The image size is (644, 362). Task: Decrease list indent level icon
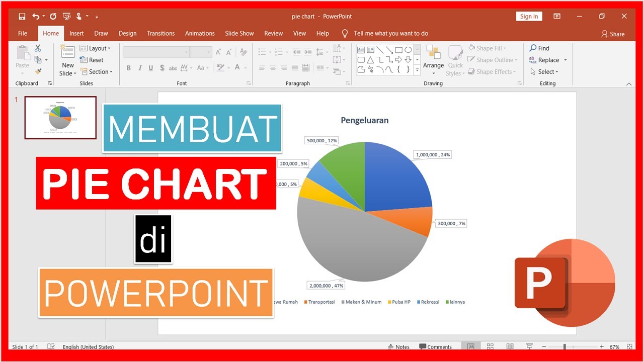296,52
